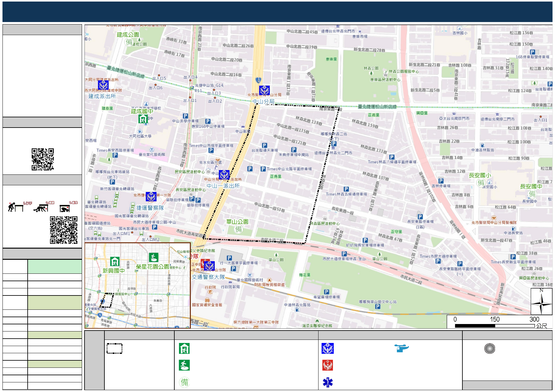Click the 備 circle marker under 華山公園

(238, 229)
